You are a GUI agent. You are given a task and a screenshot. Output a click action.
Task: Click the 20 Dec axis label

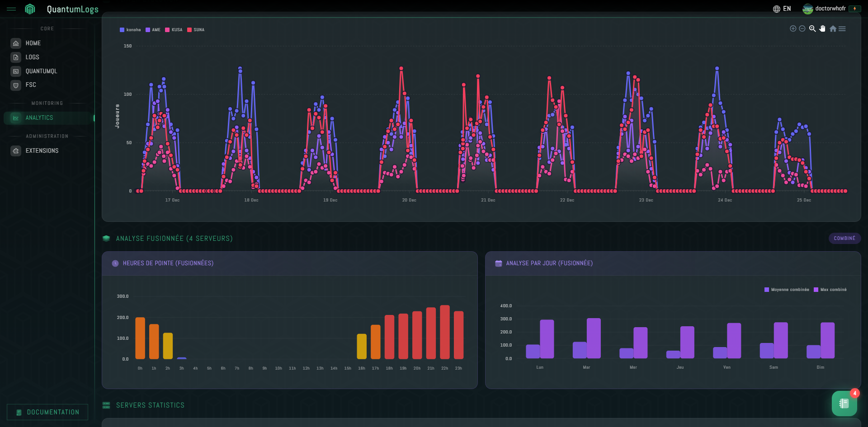409,200
